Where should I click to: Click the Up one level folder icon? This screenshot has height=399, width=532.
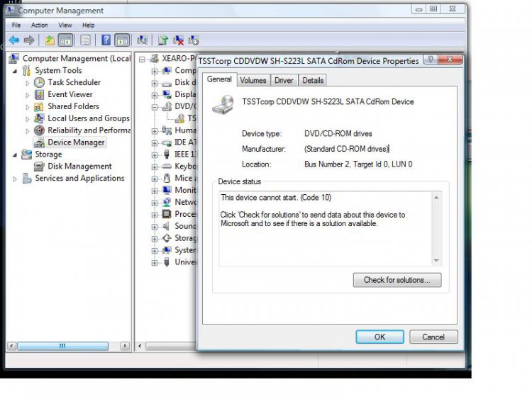click(50, 40)
